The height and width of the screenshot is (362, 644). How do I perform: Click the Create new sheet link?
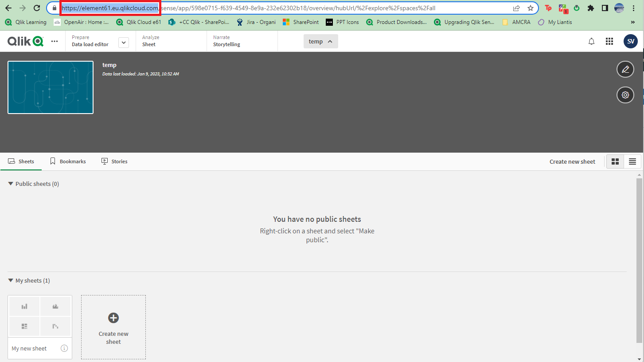point(572,161)
